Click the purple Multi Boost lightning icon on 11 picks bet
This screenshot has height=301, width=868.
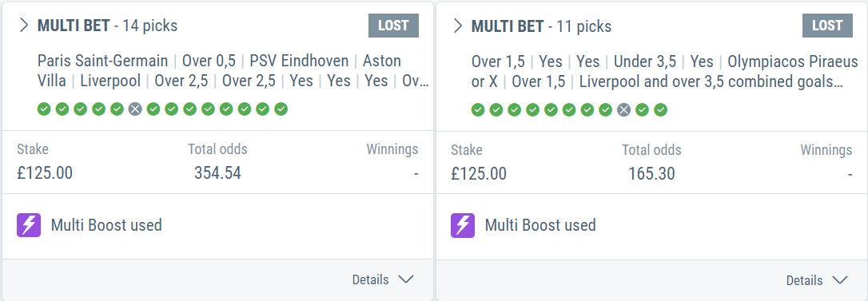[x=463, y=226]
